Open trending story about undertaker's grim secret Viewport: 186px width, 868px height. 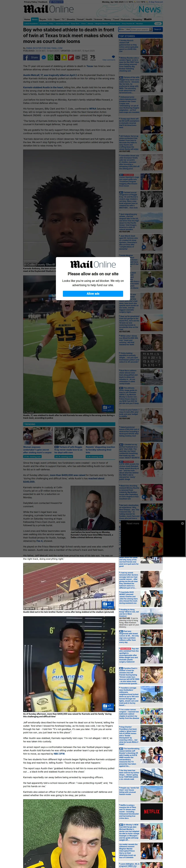point(38,449)
